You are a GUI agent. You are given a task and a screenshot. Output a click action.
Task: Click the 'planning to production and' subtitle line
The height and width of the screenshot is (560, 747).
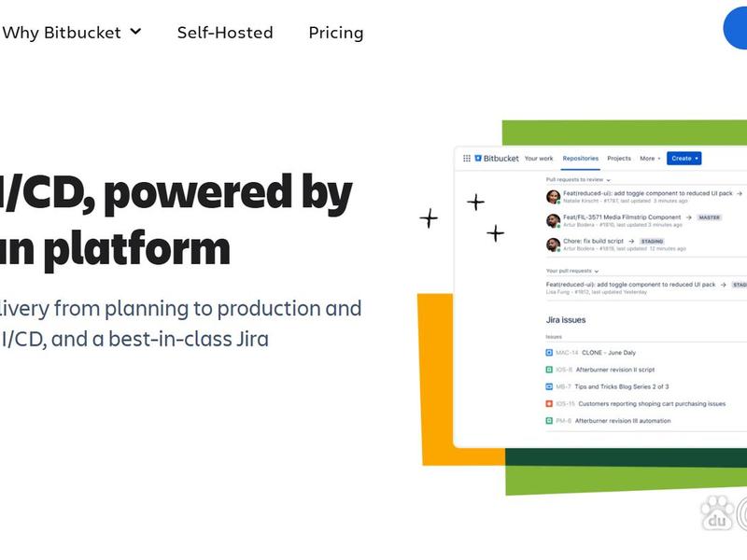click(233, 309)
